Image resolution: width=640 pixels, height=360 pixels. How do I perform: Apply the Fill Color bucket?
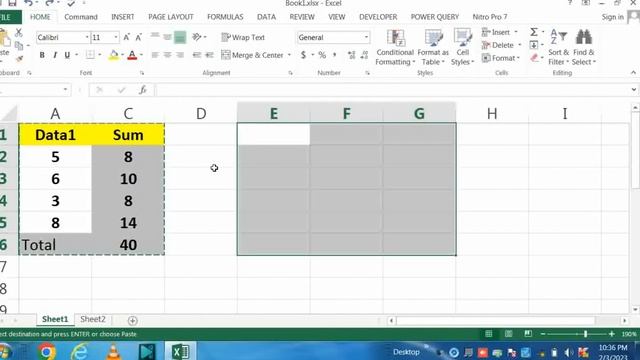[x=114, y=55]
